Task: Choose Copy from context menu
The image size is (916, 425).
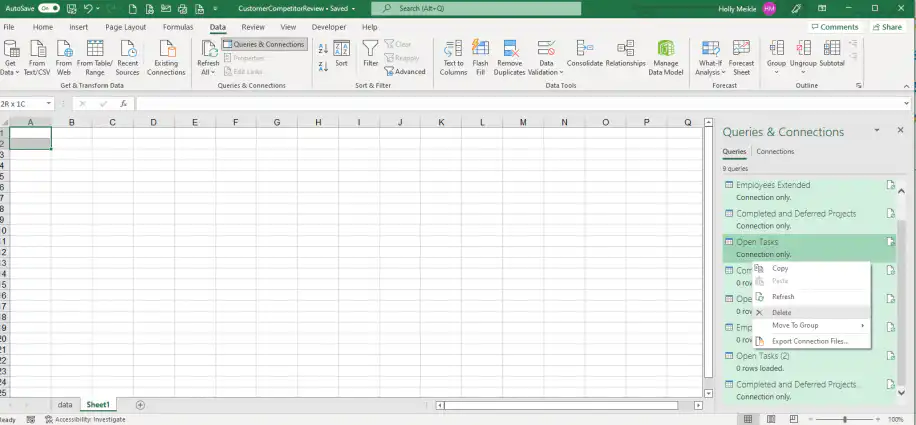Action: [811, 269]
